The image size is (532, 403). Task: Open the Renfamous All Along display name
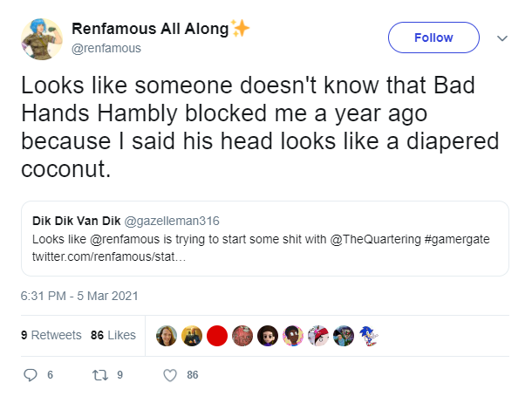(x=150, y=29)
